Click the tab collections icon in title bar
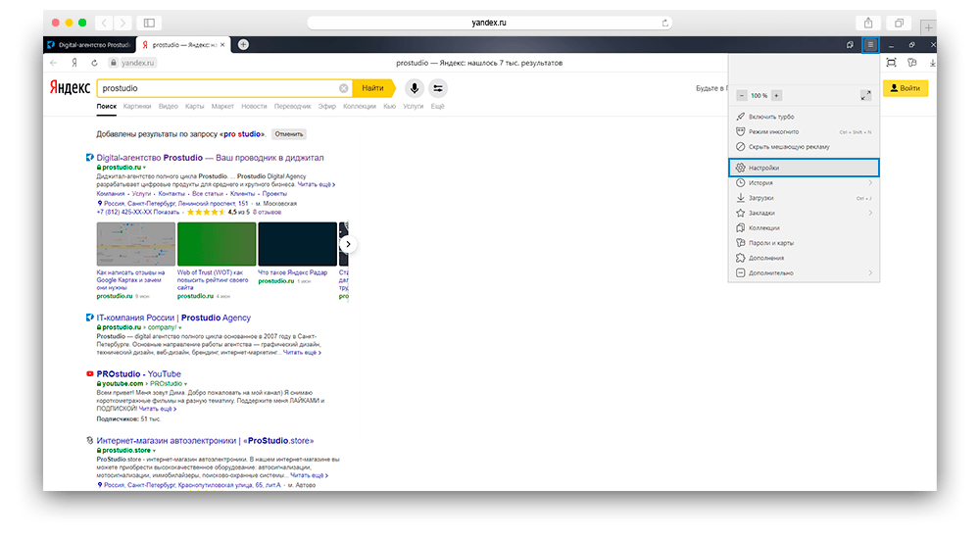The height and width of the screenshot is (539, 980). click(850, 44)
